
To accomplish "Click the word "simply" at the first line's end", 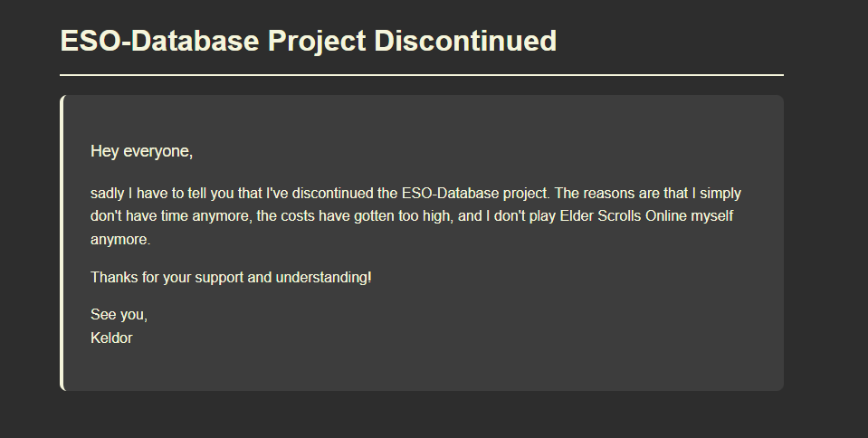I will (x=720, y=194).
